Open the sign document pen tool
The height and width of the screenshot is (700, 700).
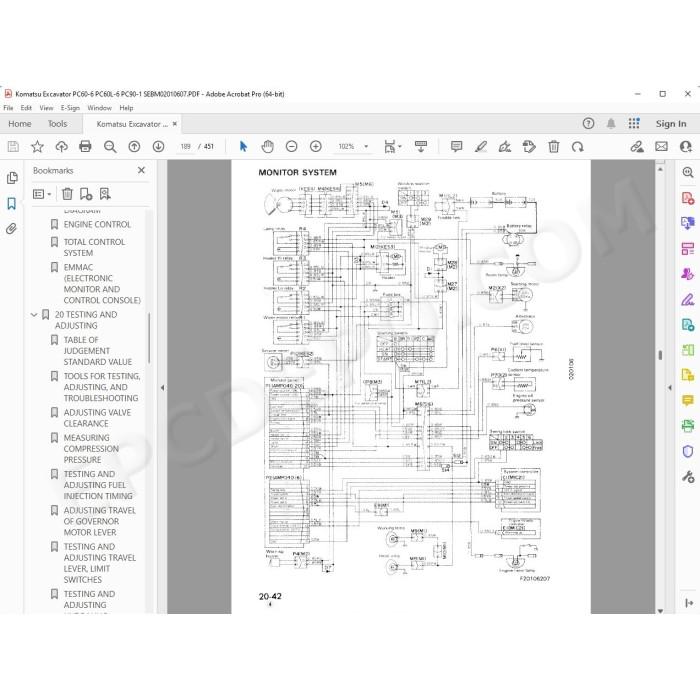pos(505,146)
